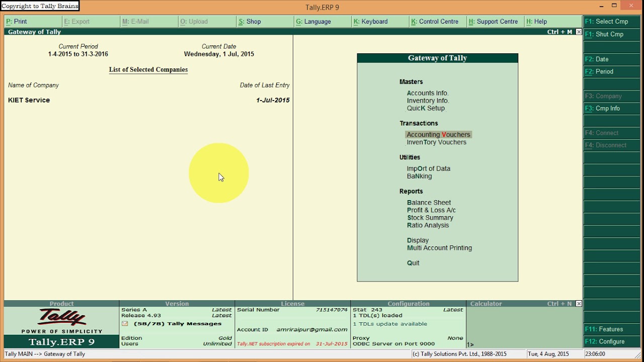This screenshot has height=362, width=644.
Task: Click F4: Connect button
Action: 611,133
